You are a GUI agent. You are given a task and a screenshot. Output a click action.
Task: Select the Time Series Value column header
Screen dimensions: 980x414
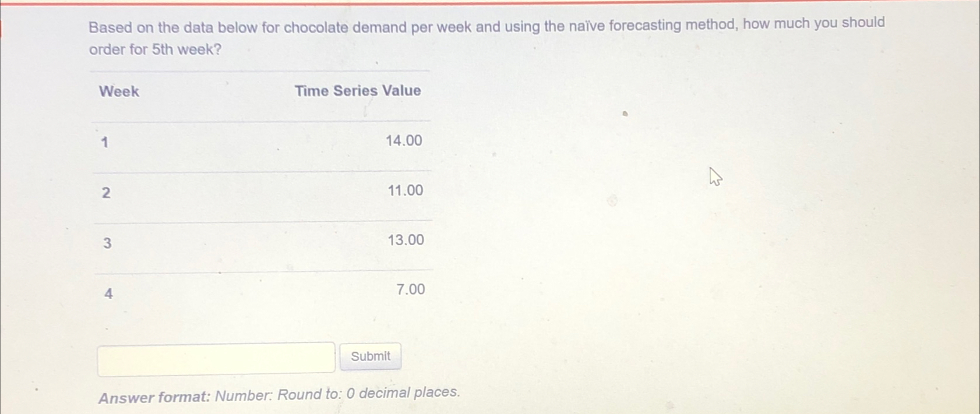coord(358,90)
